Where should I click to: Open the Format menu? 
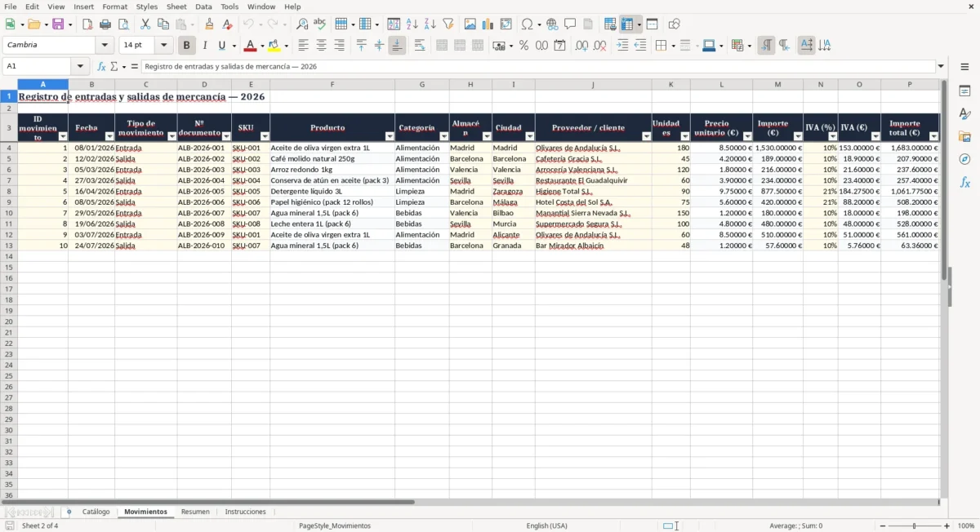(115, 7)
